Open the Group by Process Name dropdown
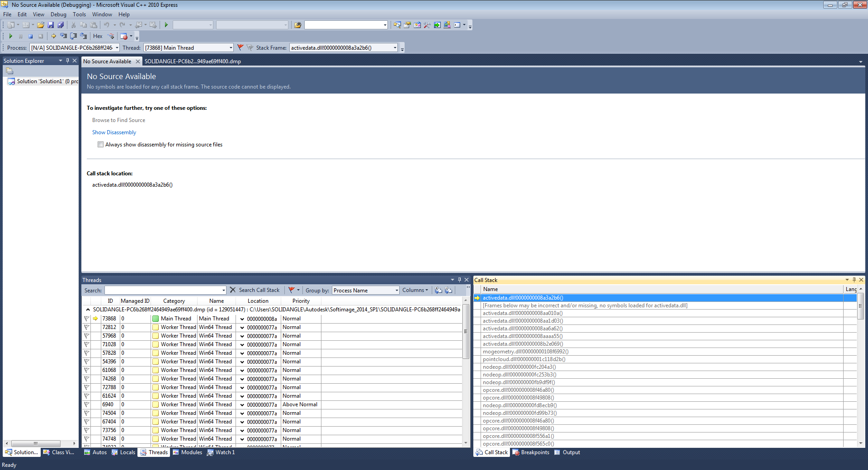This screenshot has width=868, height=470. (396, 290)
